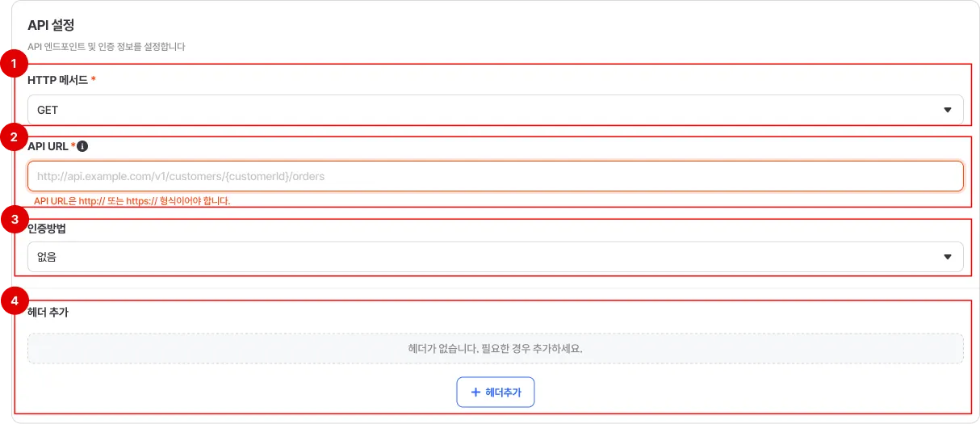The image size is (980, 424).
Task: Click the 헤더 추가 section heading
Action: 48,313
